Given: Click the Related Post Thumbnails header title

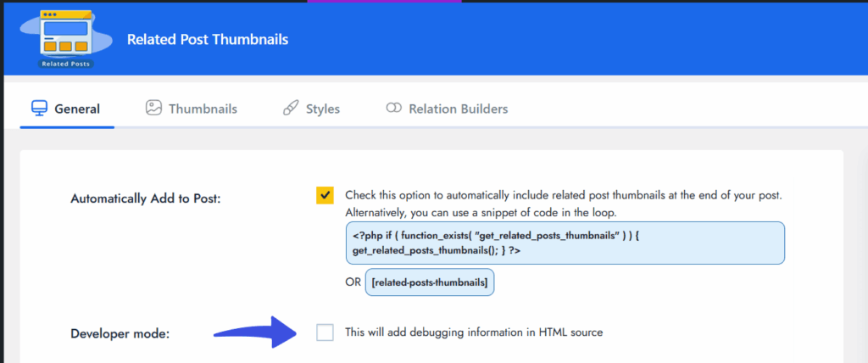Looking at the screenshot, I should 208,39.
